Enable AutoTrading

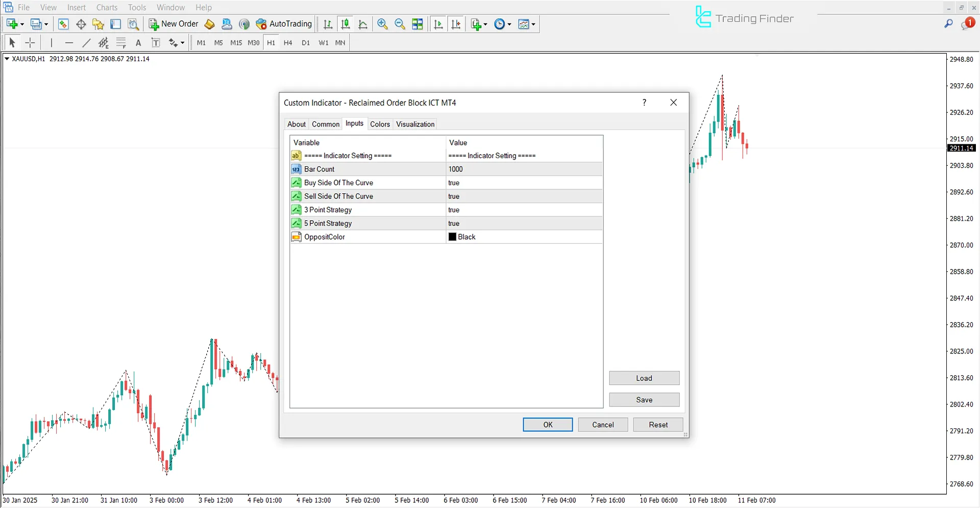coord(284,24)
